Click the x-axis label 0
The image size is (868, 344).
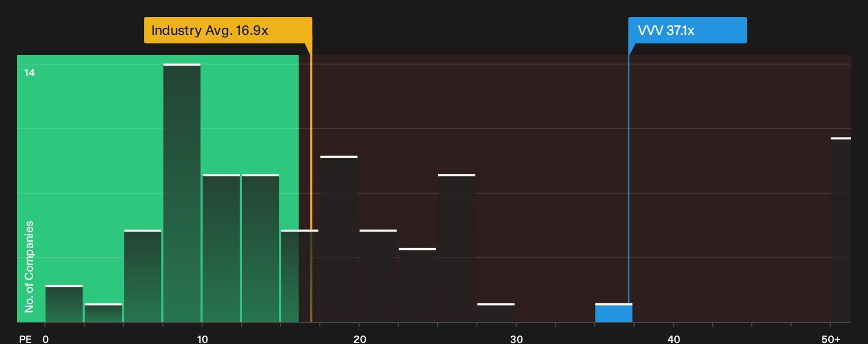(x=46, y=339)
